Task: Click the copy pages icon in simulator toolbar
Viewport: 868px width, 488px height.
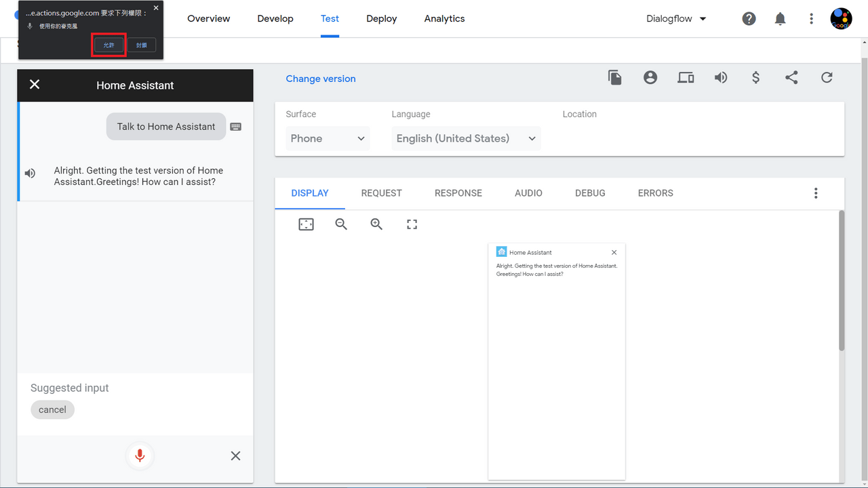Action: click(615, 78)
